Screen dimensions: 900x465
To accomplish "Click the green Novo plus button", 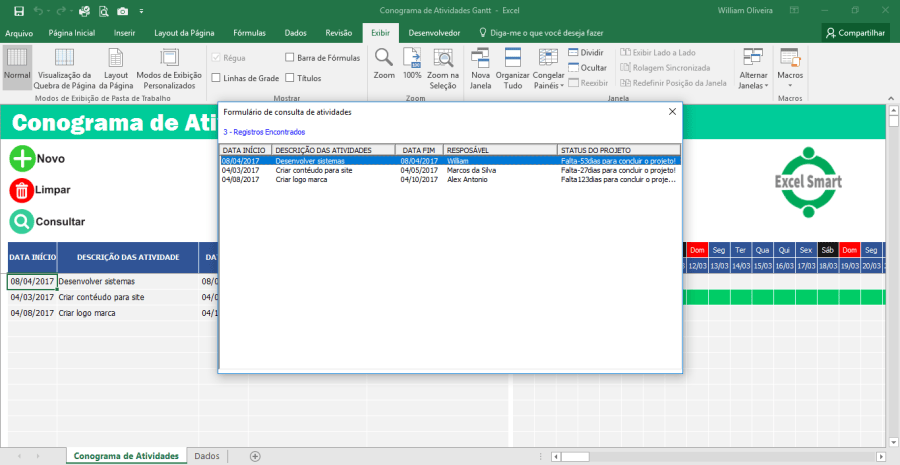I will tap(22, 159).
